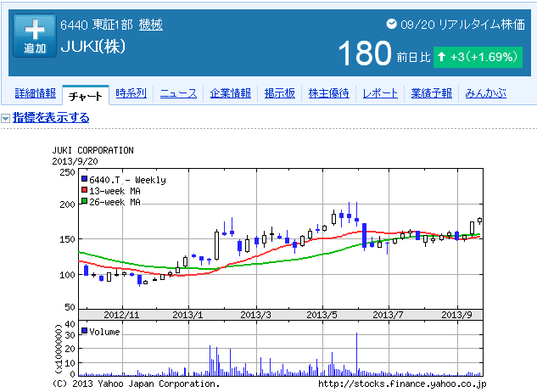The image size is (537, 392).
Task: Click the 2013/9 date axis label
Action: point(456,315)
